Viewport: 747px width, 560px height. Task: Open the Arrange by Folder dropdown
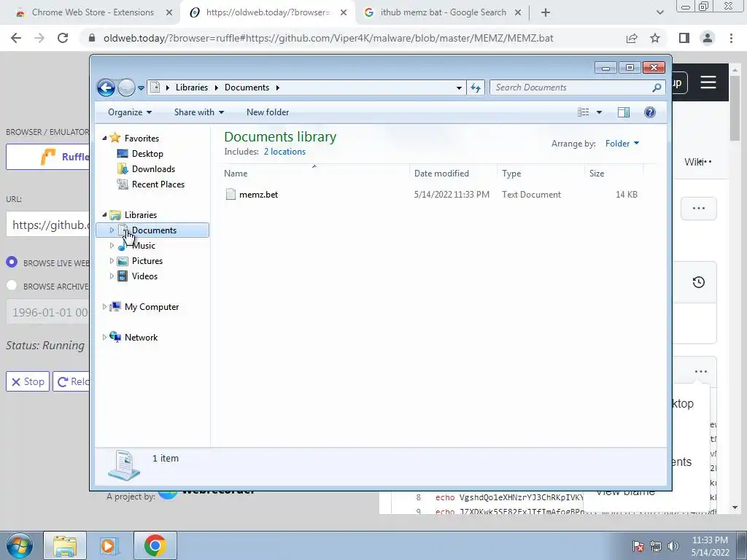point(622,144)
